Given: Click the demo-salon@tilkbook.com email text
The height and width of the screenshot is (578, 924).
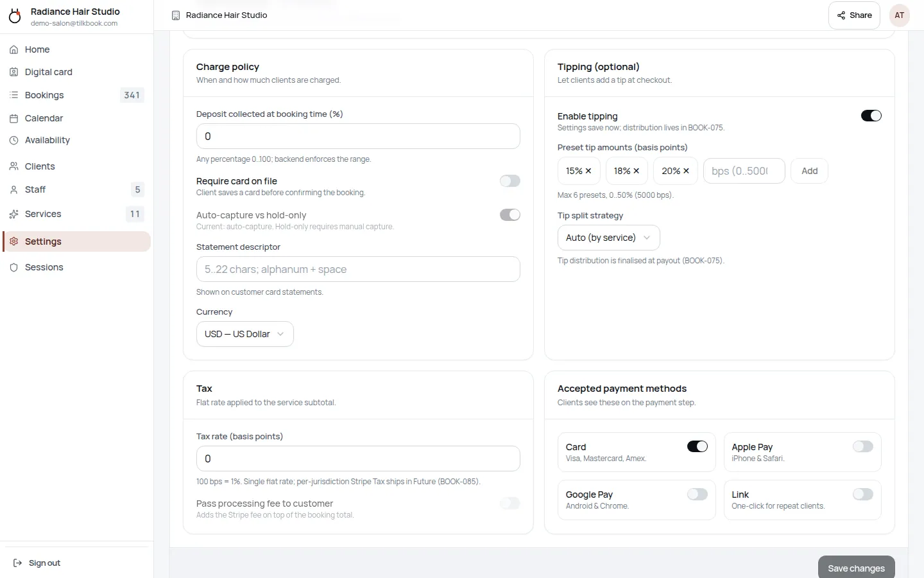Looking at the screenshot, I should (x=74, y=23).
